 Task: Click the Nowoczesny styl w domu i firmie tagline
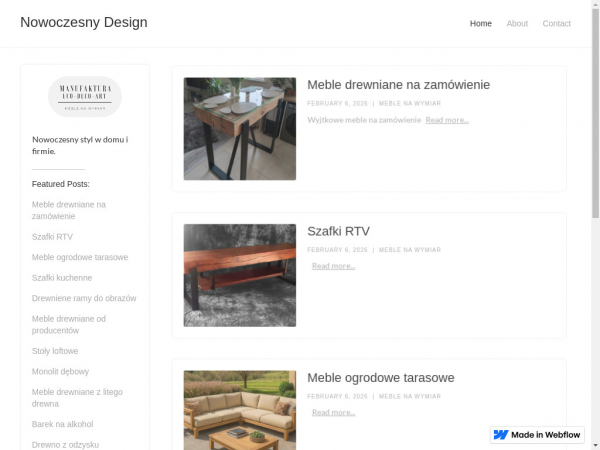pyautogui.click(x=80, y=145)
